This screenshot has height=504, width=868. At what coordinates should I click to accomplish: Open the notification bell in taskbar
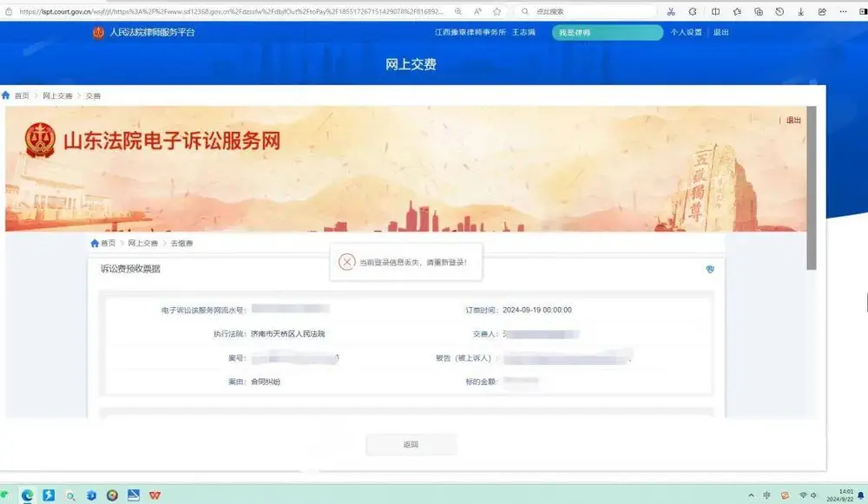861,495
